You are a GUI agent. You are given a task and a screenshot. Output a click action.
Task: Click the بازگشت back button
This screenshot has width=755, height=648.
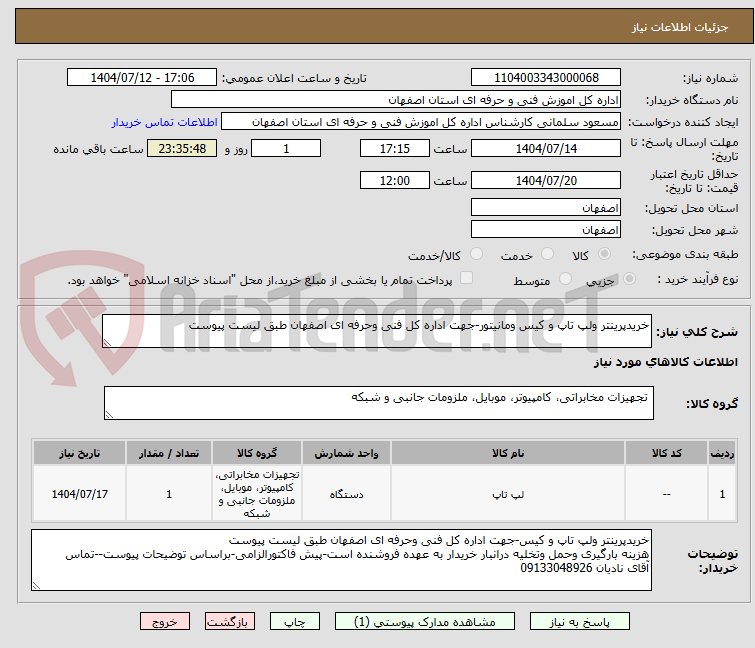(x=229, y=621)
